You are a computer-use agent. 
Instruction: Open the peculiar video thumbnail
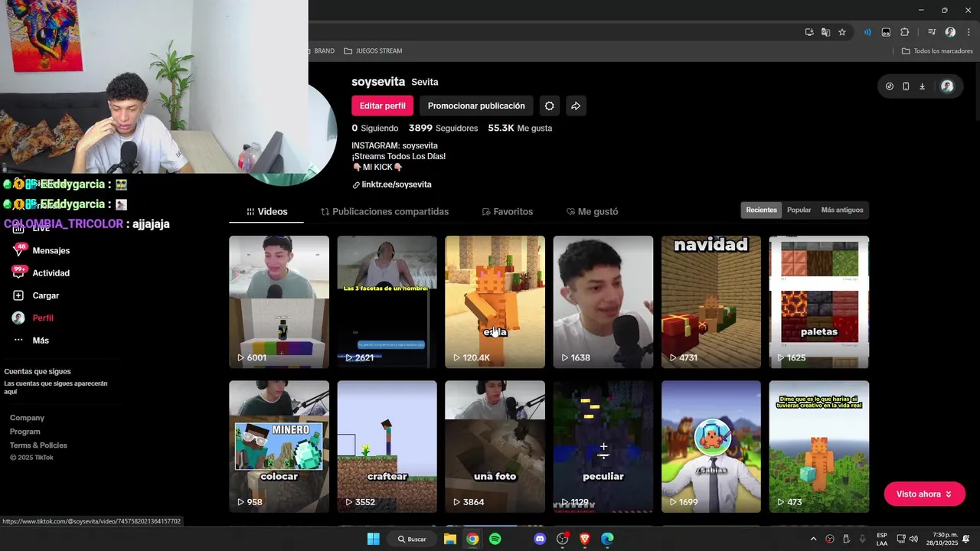pos(603,446)
